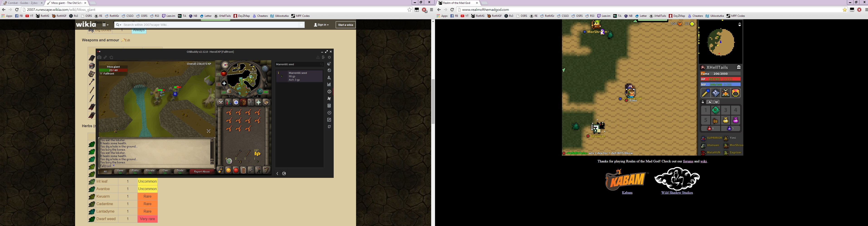This screenshot has width=868, height=226.
Task: Open the Stats tab in game panel
Action: (x=229, y=102)
